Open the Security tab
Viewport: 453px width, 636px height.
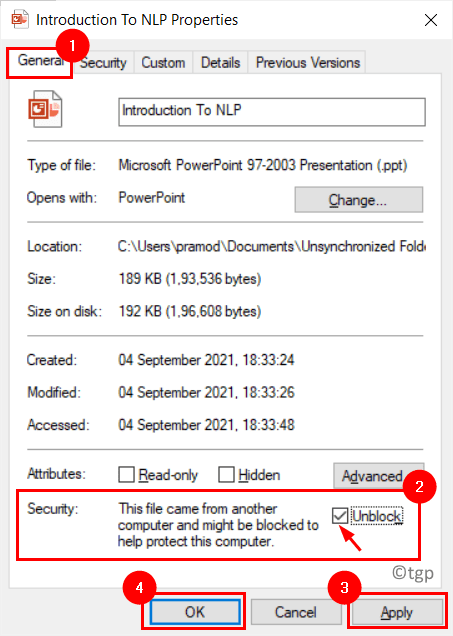(x=103, y=63)
